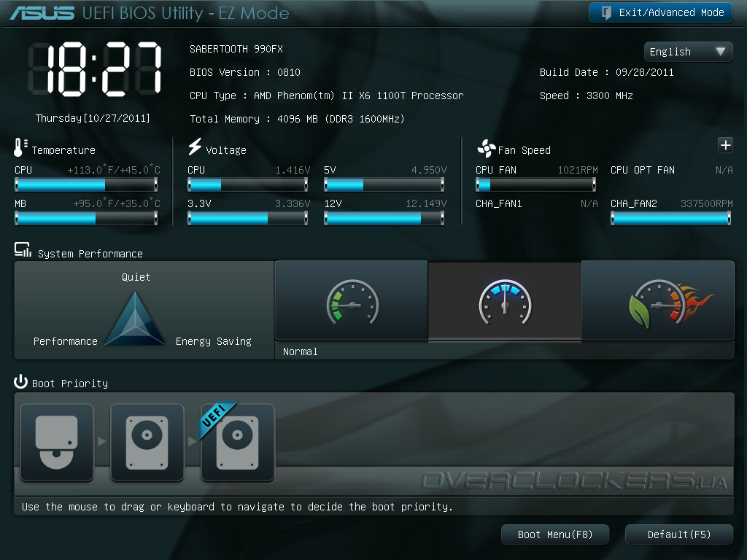Screen dimensions: 747x560
Task: Click the SABERTOOTH 990FX model text
Action: pos(236,49)
